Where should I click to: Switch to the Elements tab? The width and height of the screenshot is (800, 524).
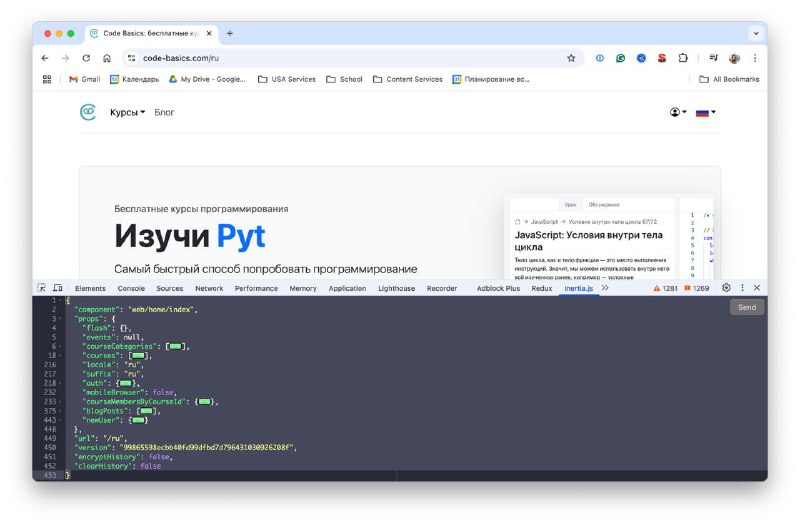[90, 288]
